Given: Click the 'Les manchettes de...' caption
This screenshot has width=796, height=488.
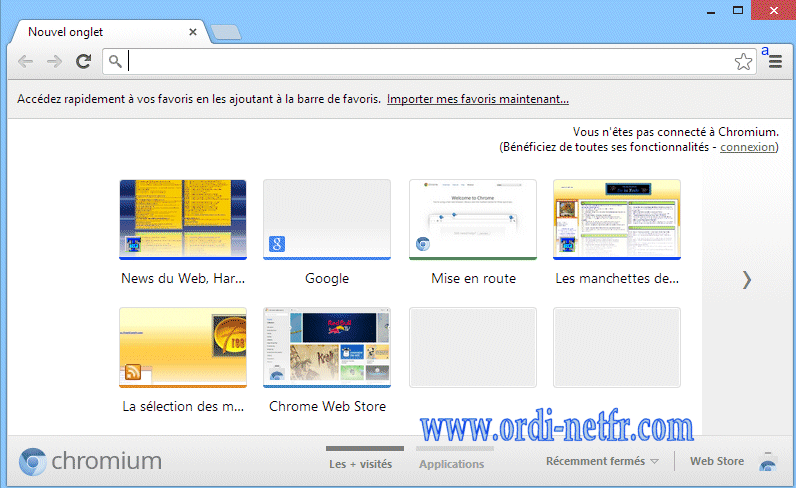Looking at the screenshot, I should click(617, 278).
